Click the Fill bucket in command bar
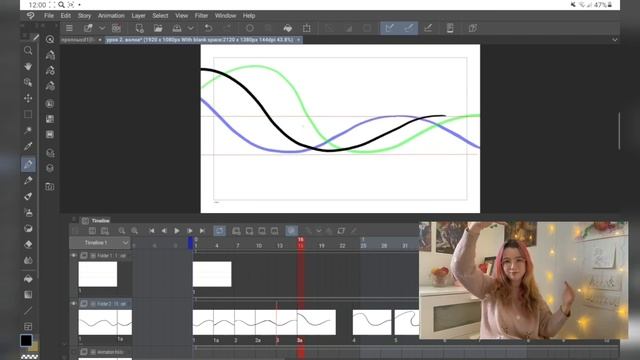640x360 pixels. click(288, 28)
